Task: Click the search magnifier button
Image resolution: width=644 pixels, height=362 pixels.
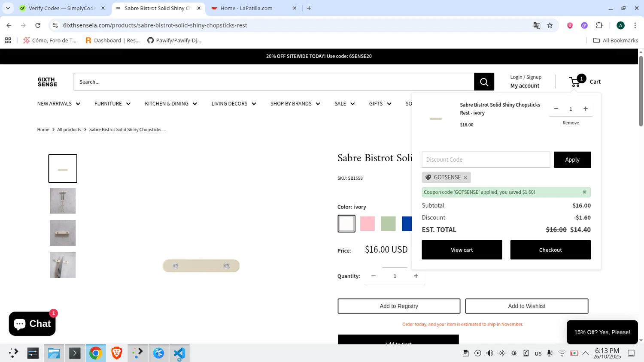Action: point(484,82)
